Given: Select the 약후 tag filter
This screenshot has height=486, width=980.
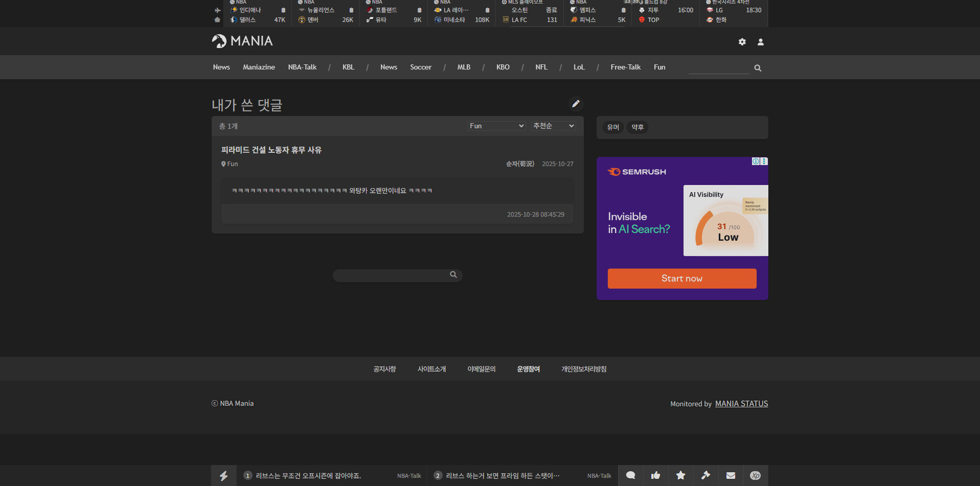Looking at the screenshot, I should pyautogui.click(x=637, y=127).
